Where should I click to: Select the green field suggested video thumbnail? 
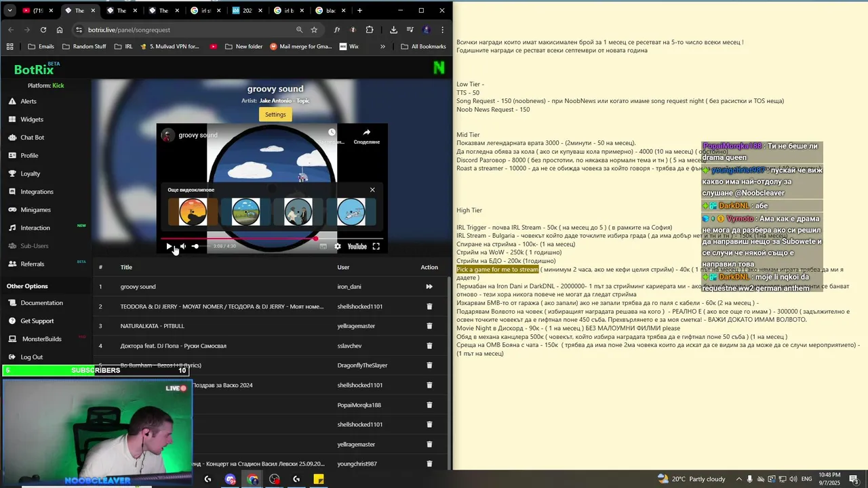coord(245,211)
